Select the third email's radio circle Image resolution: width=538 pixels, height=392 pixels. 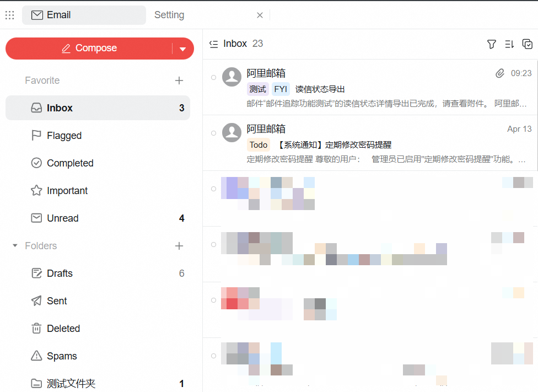coord(213,189)
